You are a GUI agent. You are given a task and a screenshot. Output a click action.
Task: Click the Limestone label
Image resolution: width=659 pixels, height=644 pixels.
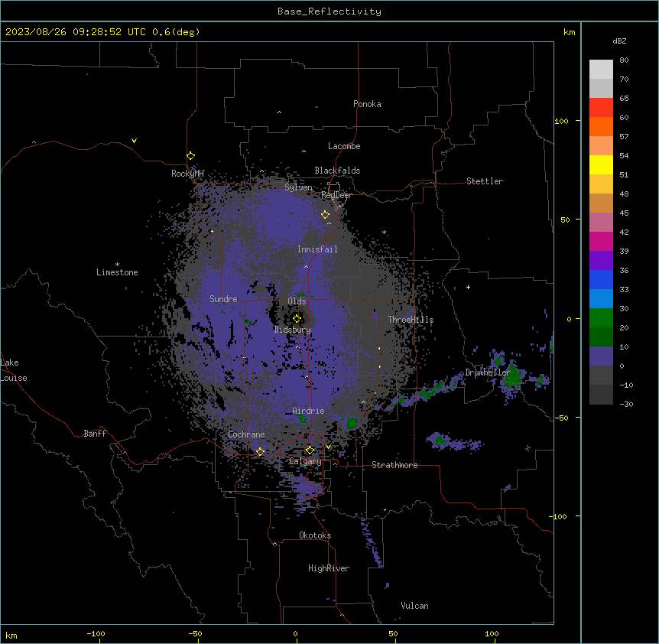(117, 272)
